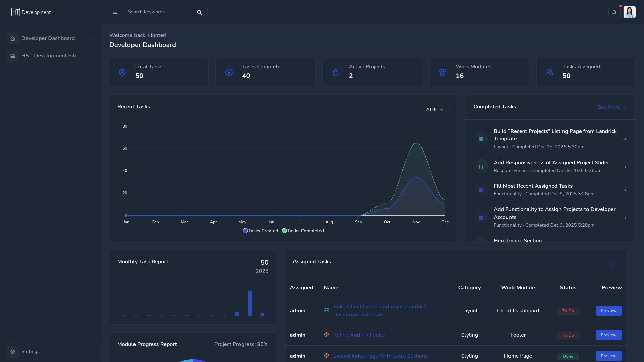Screen dimensions: 644x362
Task: Click Preview button for Footer task
Action: [608, 335]
